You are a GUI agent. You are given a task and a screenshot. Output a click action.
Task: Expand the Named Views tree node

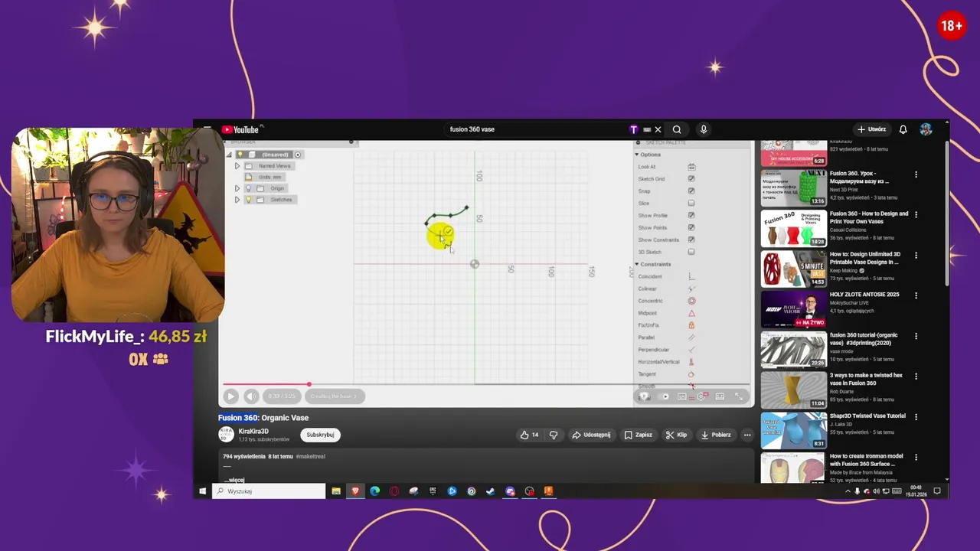pos(237,166)
